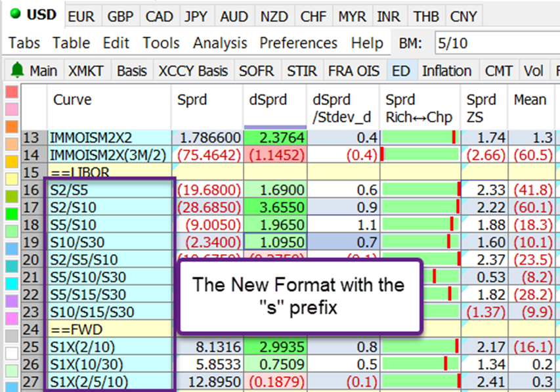
Task: Select the S5/S15/S30 curve cell
Action: tap(109, 294)
